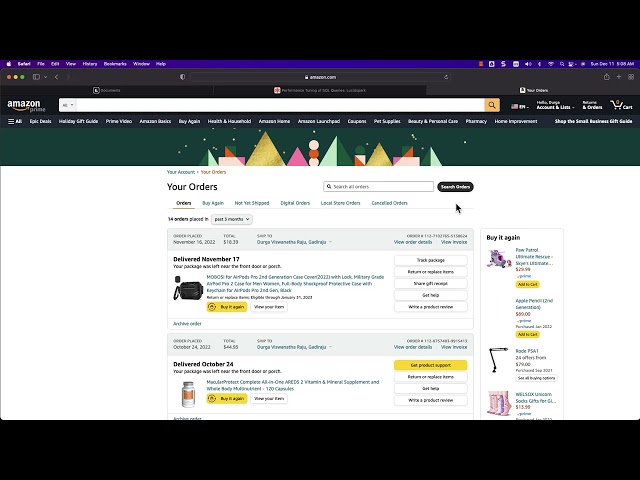Switch to the Cancelled Orders tab
640x480 pixels.
point(389,203)
